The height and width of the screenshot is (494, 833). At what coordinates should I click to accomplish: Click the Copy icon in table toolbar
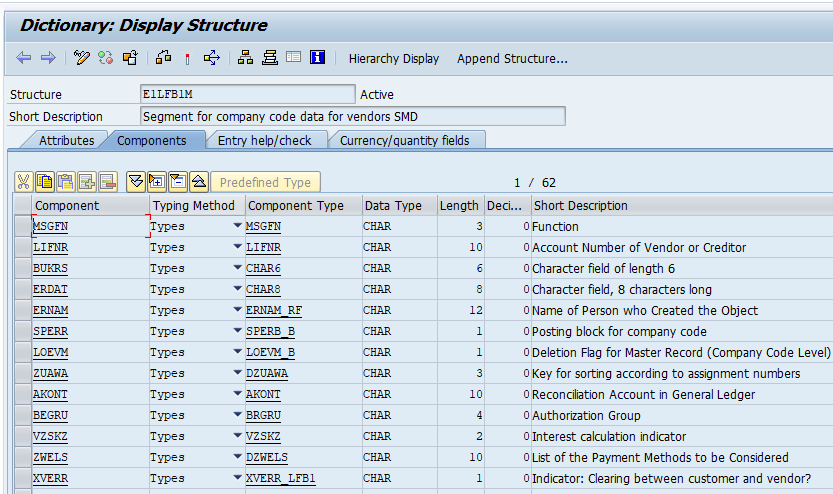coord(45,182)
